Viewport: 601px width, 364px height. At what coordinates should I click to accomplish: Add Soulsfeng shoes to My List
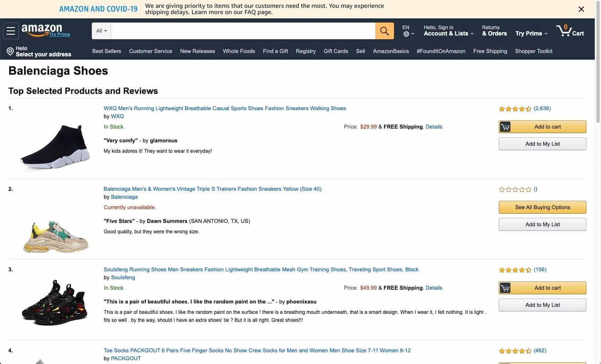click(543, 305)
